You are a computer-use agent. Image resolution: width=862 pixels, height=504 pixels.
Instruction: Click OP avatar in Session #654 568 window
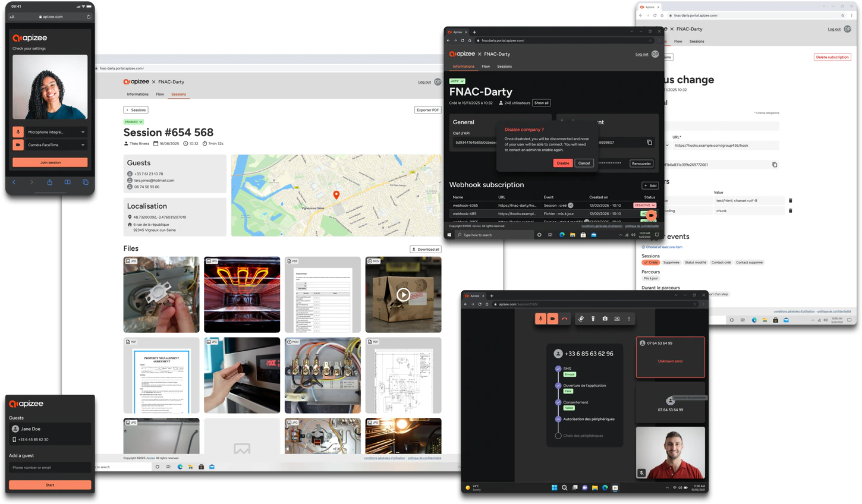tap(438, 82)
